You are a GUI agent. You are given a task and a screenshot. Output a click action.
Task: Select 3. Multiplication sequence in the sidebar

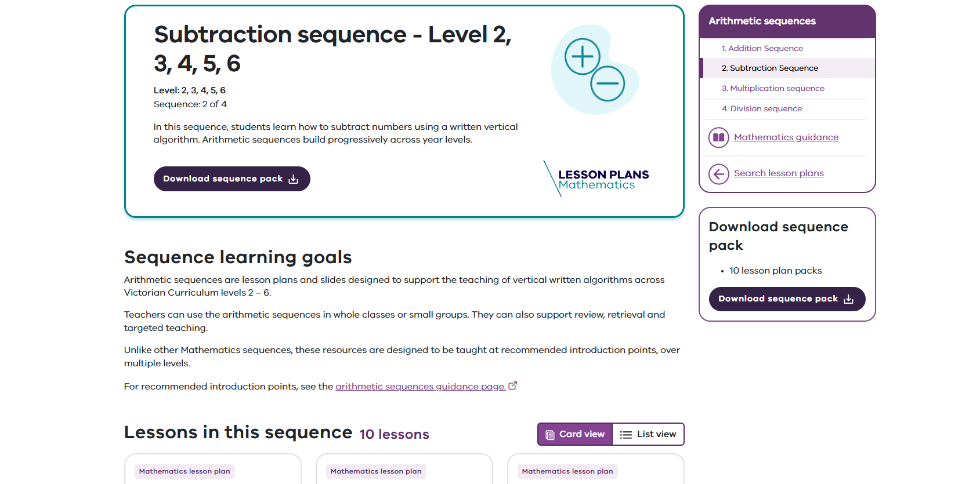coord(773,88)
